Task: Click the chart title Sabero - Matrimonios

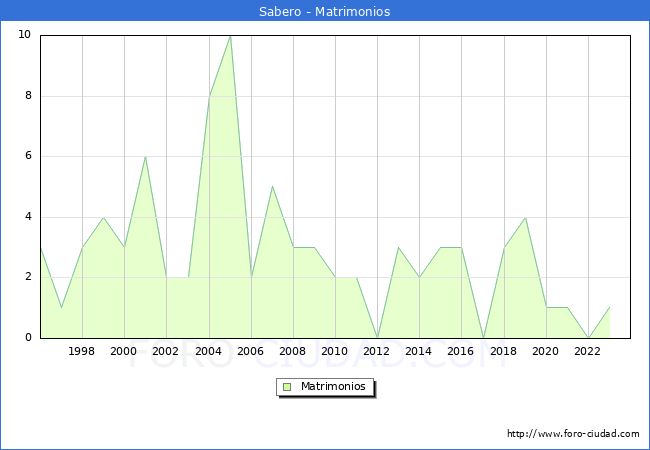Action: click(325, 12)
